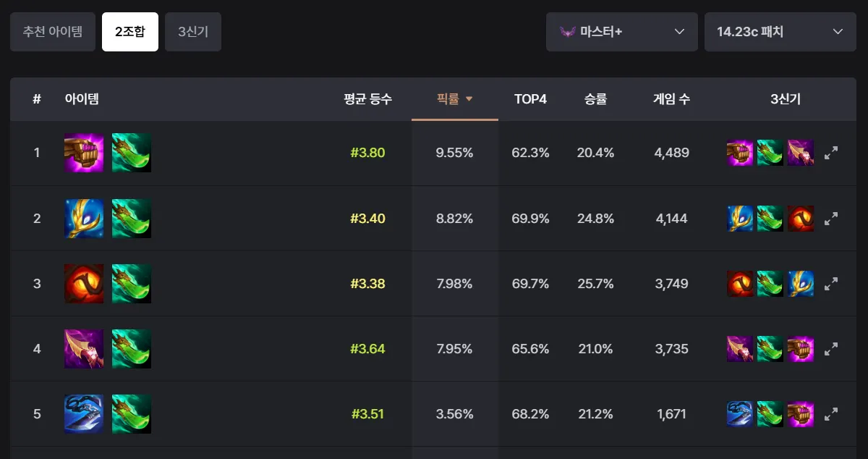Click the blue blade item icon in row 5
Image resolution: width=868 pixels, height=459 pixels.
click(x=84, y=413)
